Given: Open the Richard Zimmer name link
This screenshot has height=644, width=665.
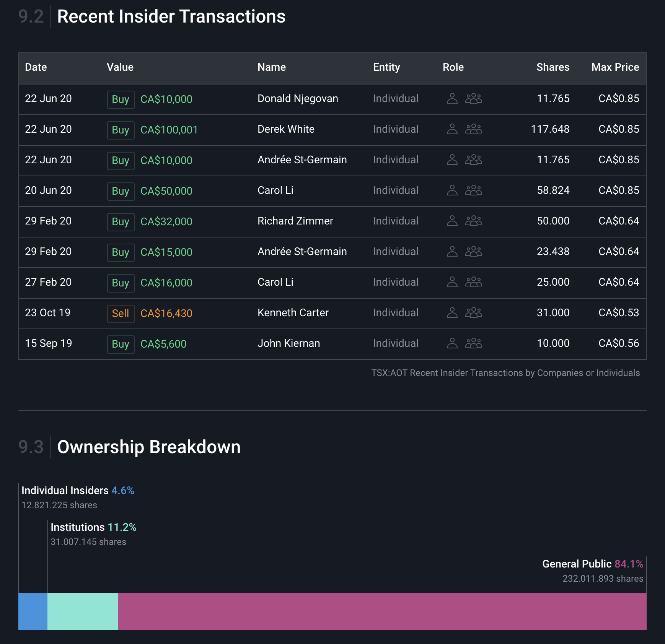Looking at the screenshot, I should [x=295, y=221].
